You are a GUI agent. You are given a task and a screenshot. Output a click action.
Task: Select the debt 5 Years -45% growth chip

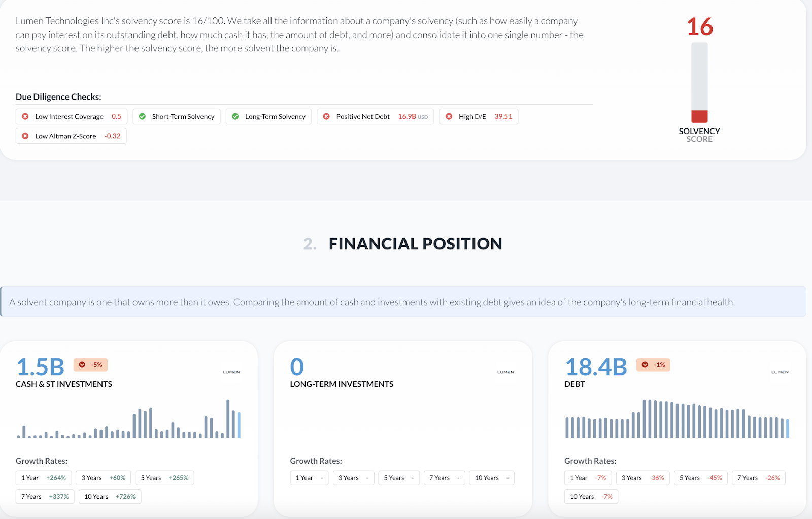click(700, 478)
